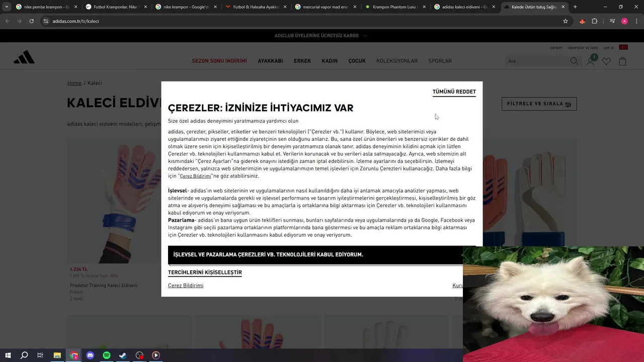Switch to the 'adidas kaleci eldiveni' Google tab
Screen dimensions: 644x362
tap(465, 7)
